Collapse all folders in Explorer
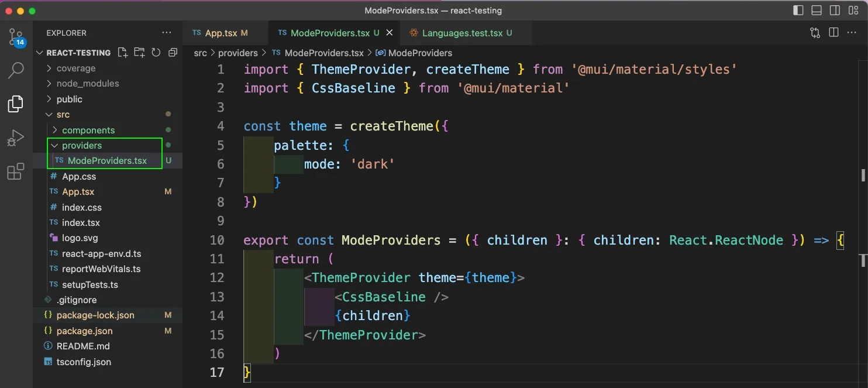 pos(173,53)
